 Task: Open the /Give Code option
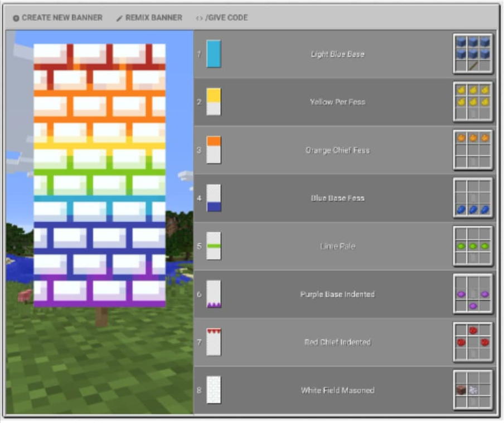click(222, 18)
